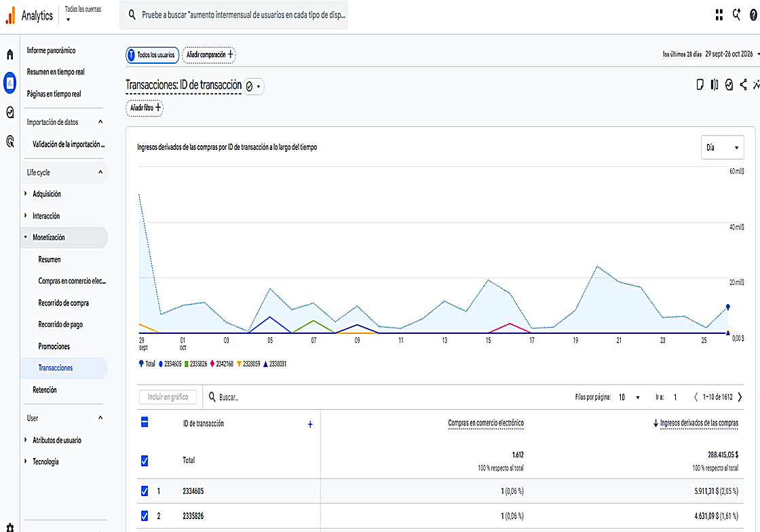Click the customize report page icon
This screenshot has width=760, height=532.
[700, 85]
